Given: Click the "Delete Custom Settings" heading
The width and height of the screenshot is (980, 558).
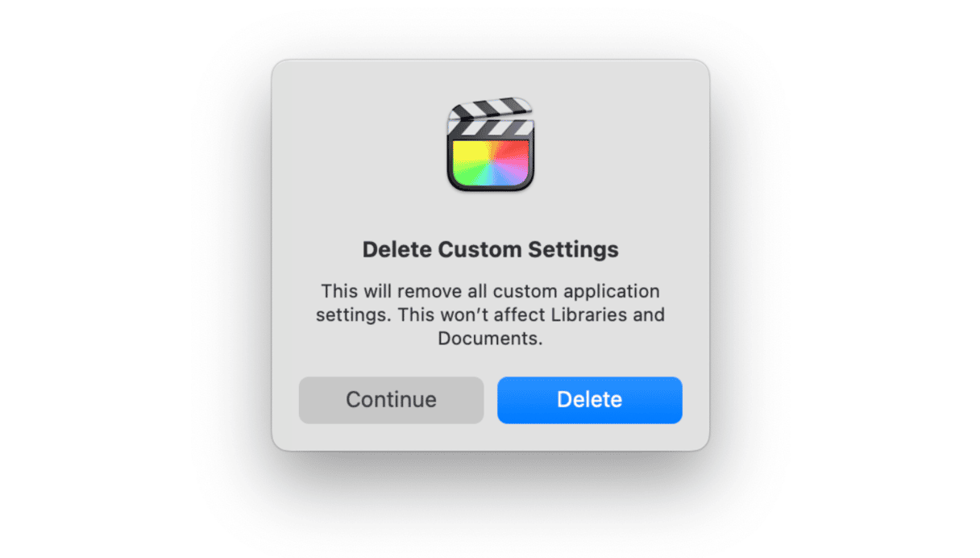Looking at the screenshot, I should point(490,250).
